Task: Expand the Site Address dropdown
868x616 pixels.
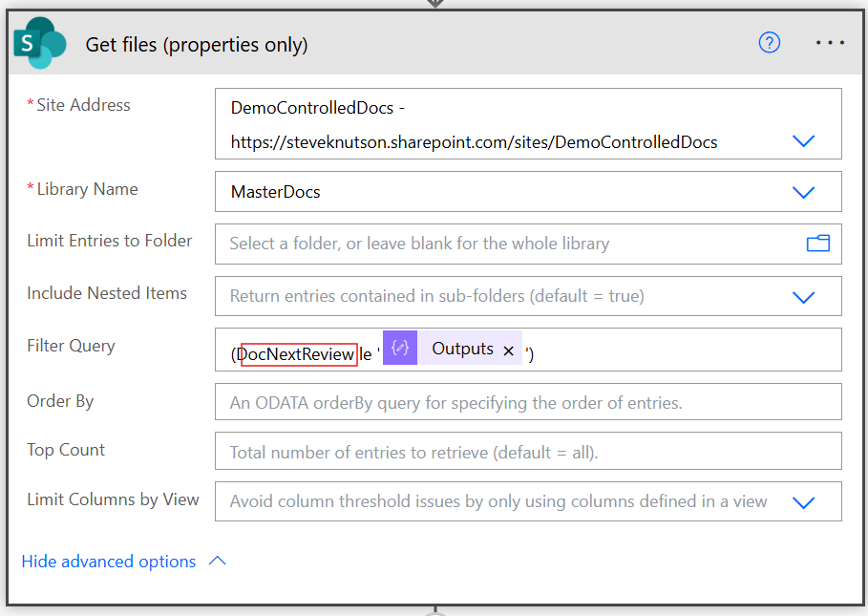Action: 803,141
